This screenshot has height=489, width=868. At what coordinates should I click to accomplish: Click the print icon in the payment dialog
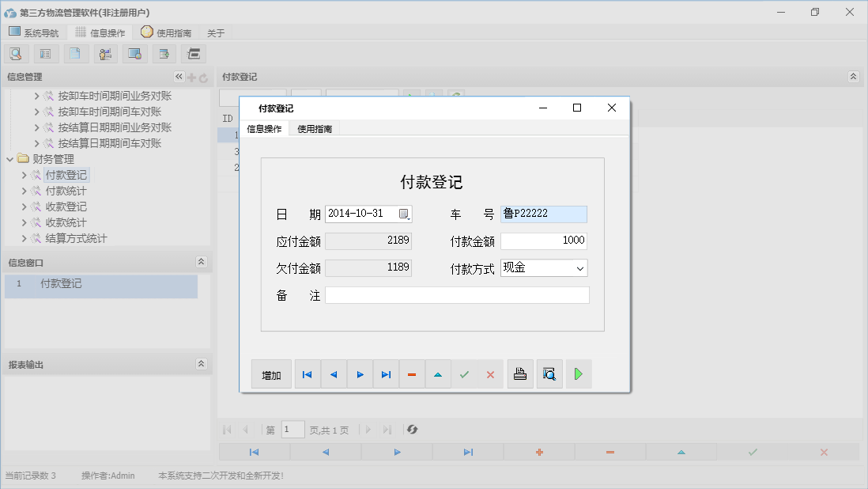point(520,373)
